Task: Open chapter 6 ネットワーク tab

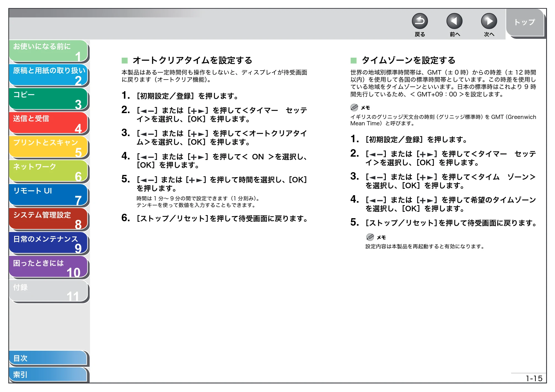Action: click(x=48, y=171)
